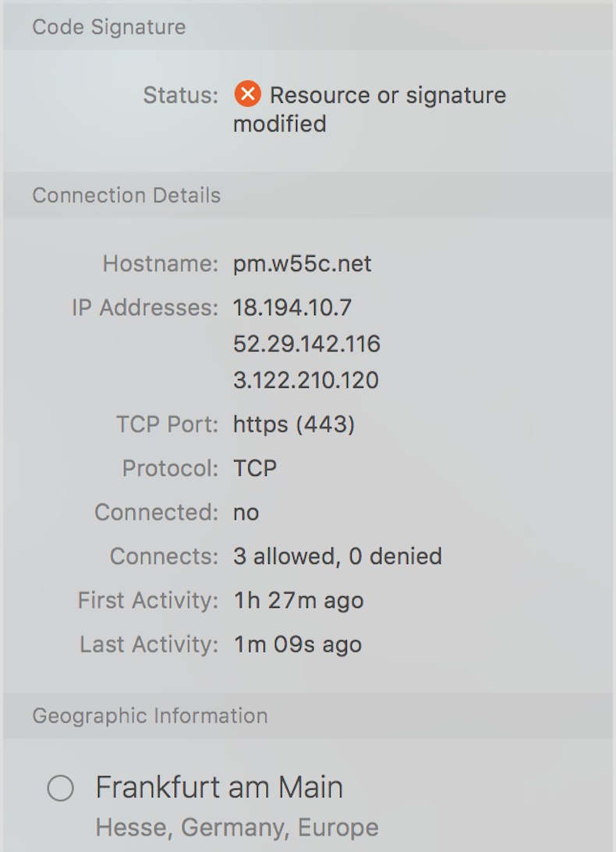The width and height of the screenshot is (616, 852).
Task: Select the https (443) port value
Action: pos(294,424)
